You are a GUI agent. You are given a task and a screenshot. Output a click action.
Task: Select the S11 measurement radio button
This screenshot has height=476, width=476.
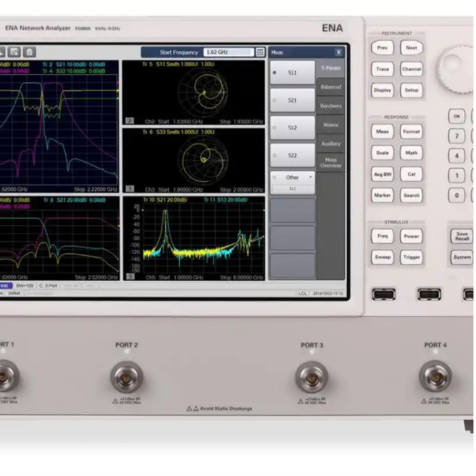click(274, 72)
